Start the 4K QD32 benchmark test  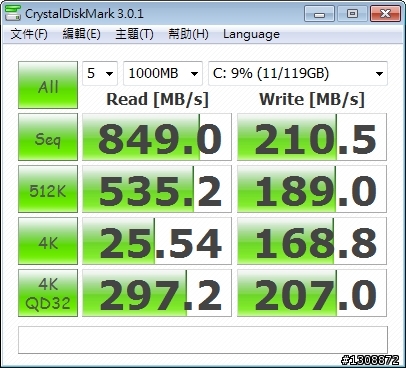[x=48, y=293]
